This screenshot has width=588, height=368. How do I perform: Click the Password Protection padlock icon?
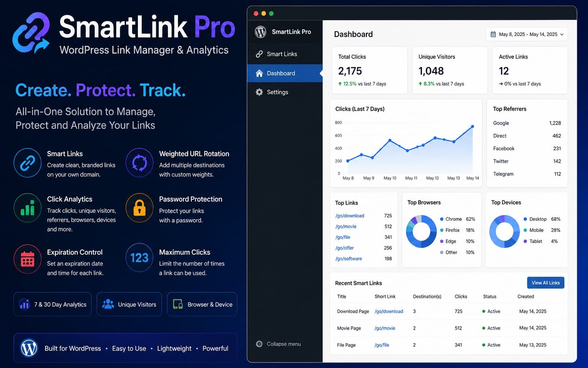(139, 208)
